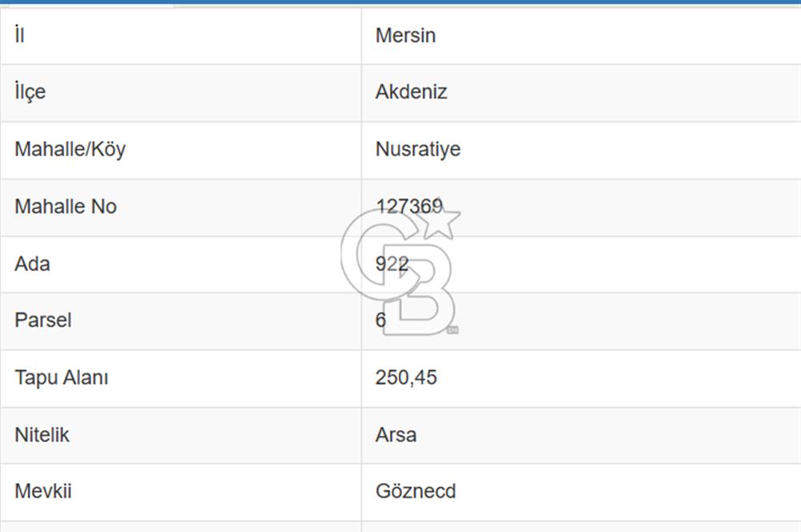Click the Nitelik row label
The image size is (801, 532).
point(42,435)
